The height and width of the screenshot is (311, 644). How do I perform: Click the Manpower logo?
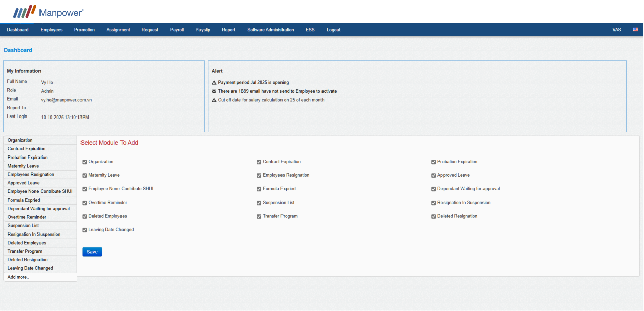point(48,12)
